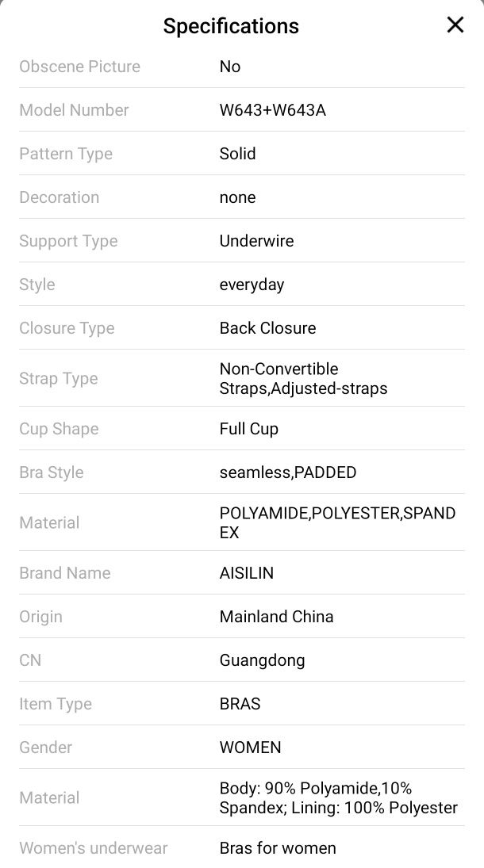Tap the CN value Guangdong
This screenshot has width=484, height=868.
click(x=263, y=660)
